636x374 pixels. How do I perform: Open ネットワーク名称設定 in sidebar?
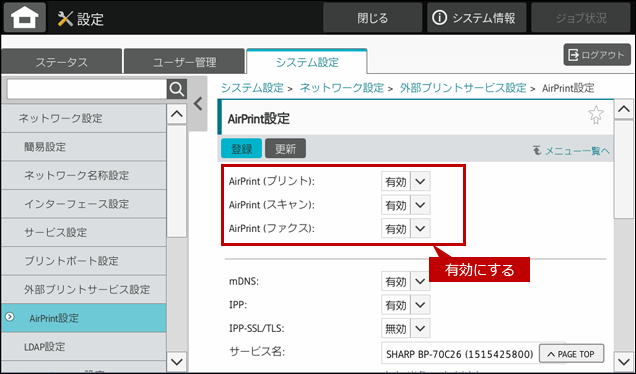pos(84,175)
